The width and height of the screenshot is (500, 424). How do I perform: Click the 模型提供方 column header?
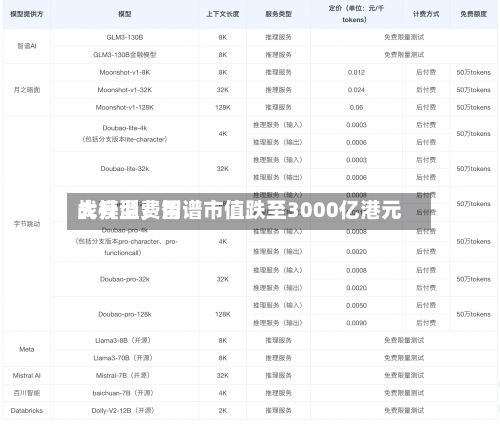(x=27, y=14)
